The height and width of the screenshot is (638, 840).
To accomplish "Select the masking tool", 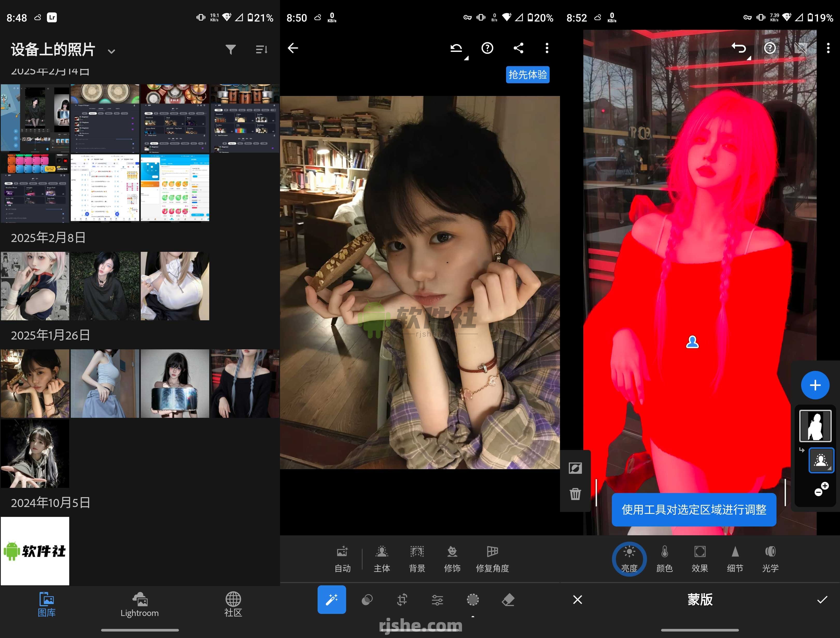I will [x=472, y=600].
